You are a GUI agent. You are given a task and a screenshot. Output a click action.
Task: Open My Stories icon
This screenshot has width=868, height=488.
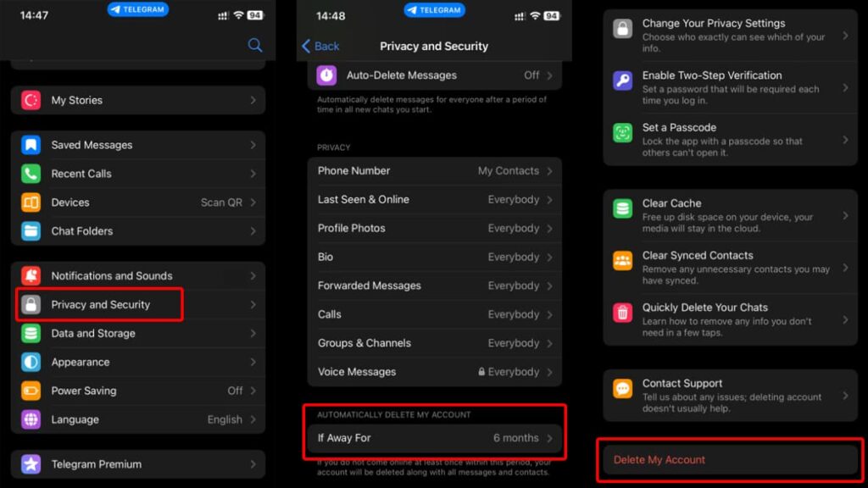click(31, 100)
